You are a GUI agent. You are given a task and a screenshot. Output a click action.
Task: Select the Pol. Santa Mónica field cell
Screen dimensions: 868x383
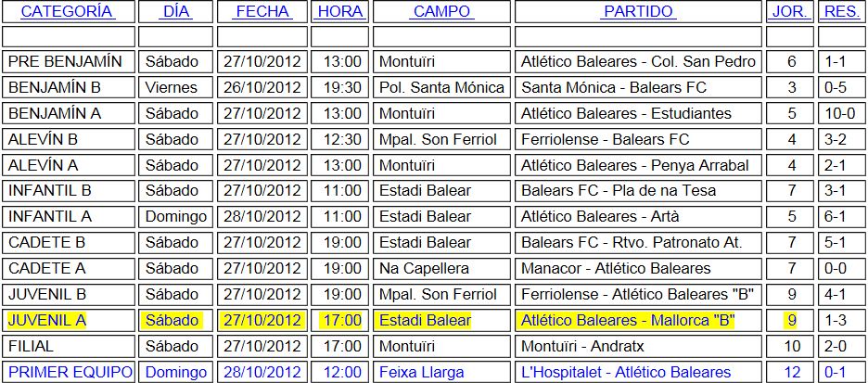point(441,87)
